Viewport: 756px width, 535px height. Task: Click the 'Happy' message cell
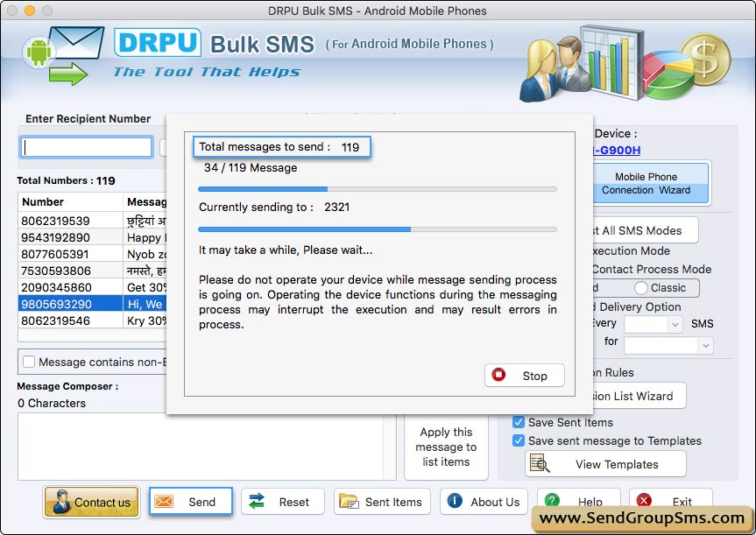(145, 237)
